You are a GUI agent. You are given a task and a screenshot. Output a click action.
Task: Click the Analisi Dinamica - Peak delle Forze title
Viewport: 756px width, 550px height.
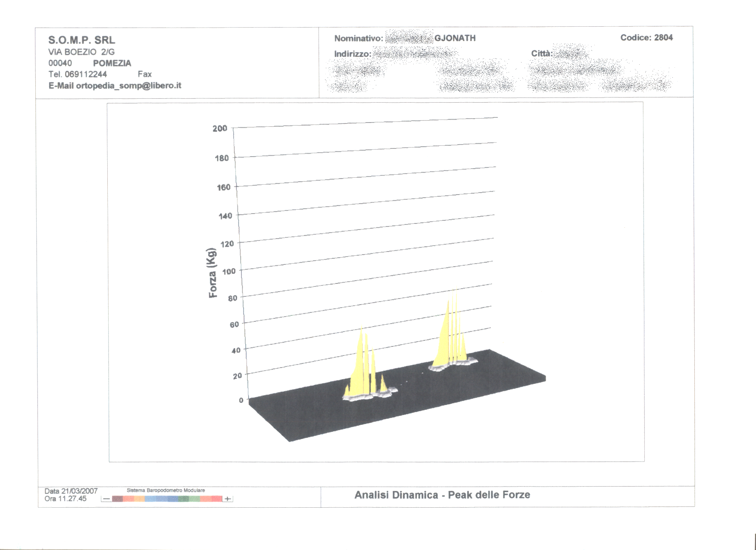pos(442,495)
